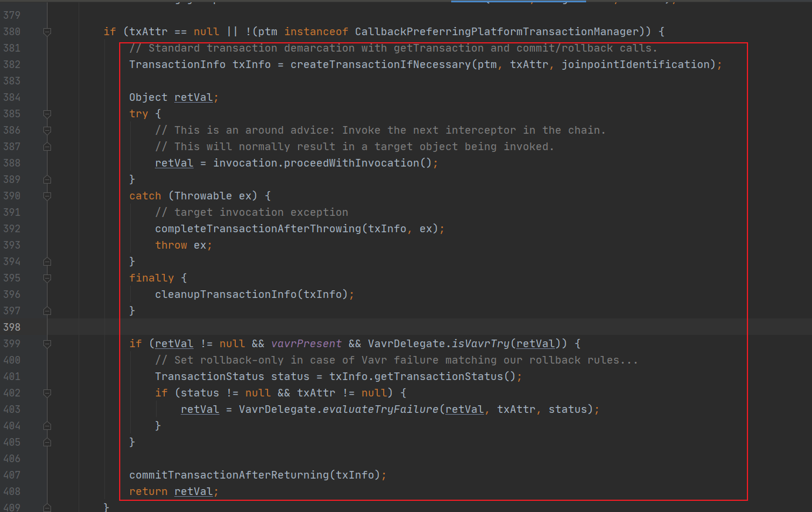
Task: Click line number 388 in the gutter
Action: [12, 163]
